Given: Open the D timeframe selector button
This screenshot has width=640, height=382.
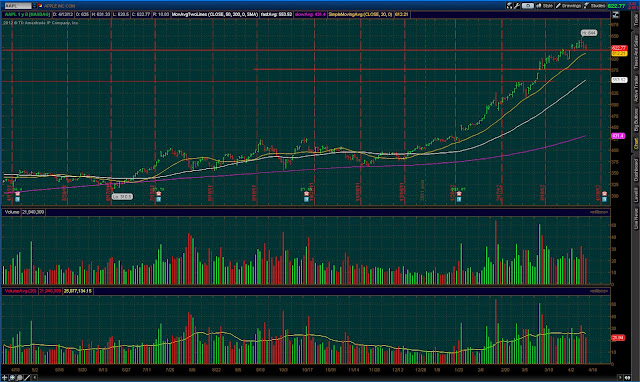Looking at the screenshot, I should [x=528, y=6].
